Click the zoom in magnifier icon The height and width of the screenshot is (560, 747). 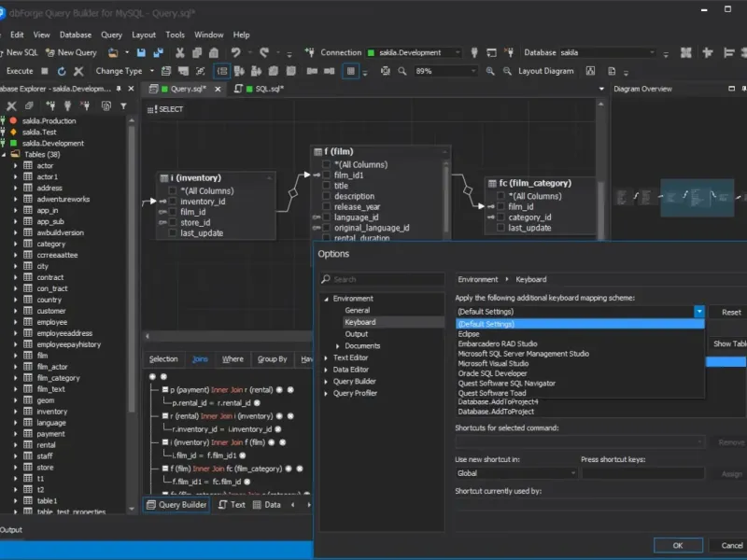[491, 71]
